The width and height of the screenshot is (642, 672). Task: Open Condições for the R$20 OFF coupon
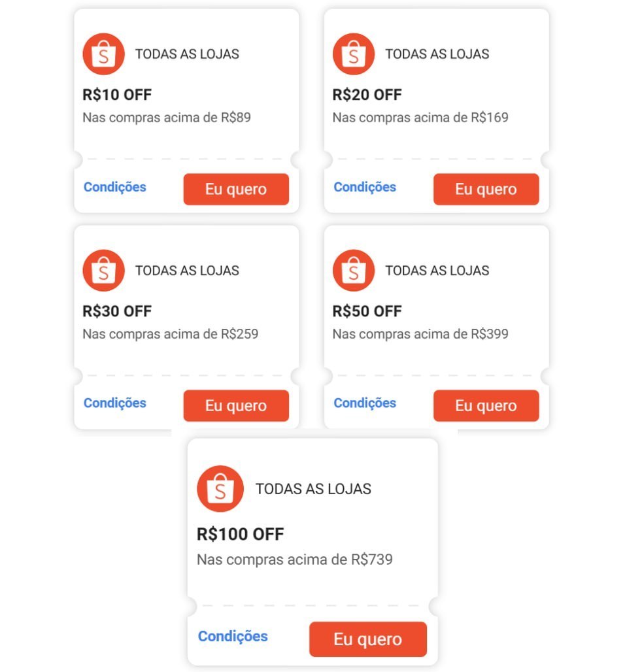pos(365,188)
